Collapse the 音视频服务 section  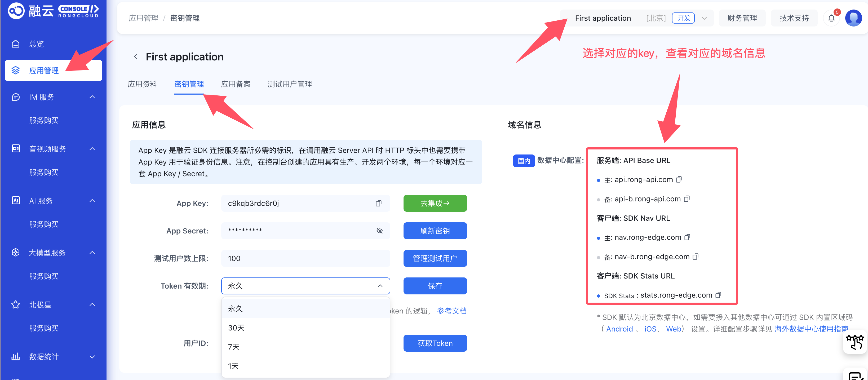click(x=92, y=149)
